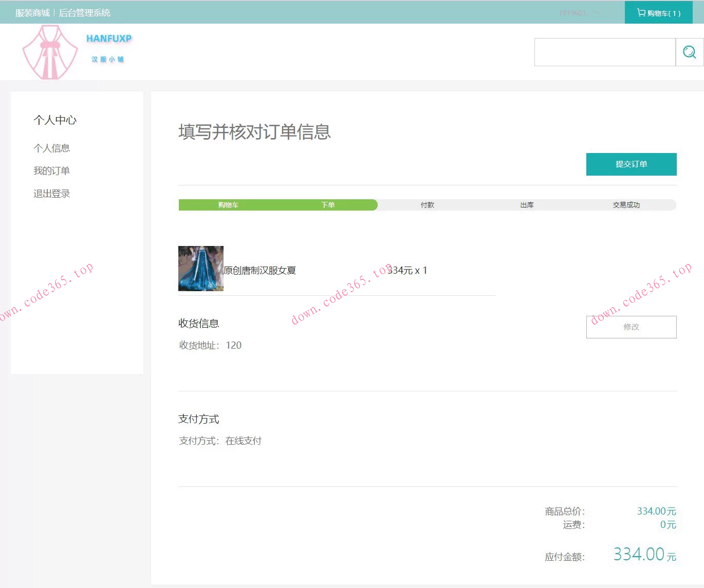Viewport: 704px width, 588px height.
Task: Click the HANFUXP pink hanfu logo
Action: (50, 51)
